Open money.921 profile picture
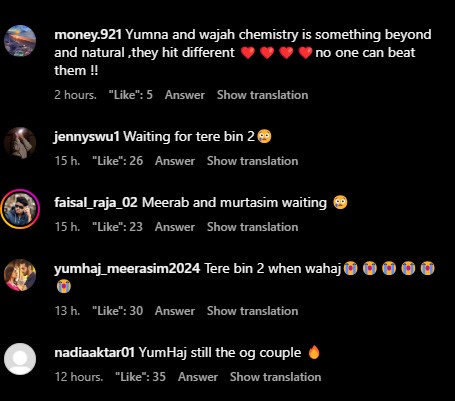This screenshot has width=455, height=401. pyautogui.click(x=20, y=41)
